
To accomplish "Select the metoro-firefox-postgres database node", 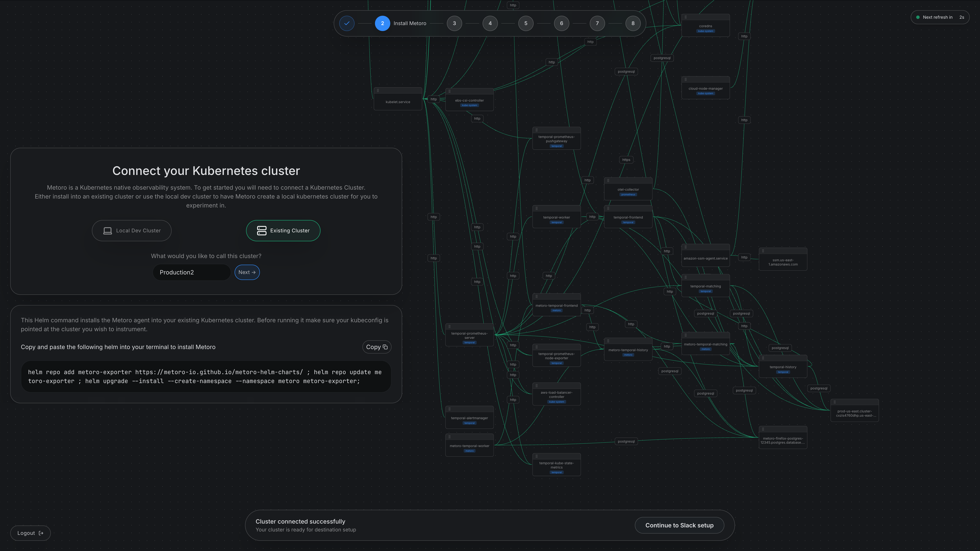I will (783, 438).
